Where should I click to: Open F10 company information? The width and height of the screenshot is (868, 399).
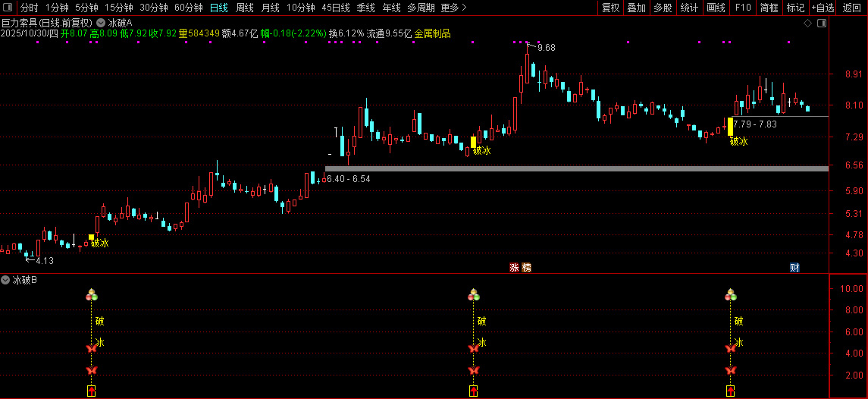click(743, 8)
